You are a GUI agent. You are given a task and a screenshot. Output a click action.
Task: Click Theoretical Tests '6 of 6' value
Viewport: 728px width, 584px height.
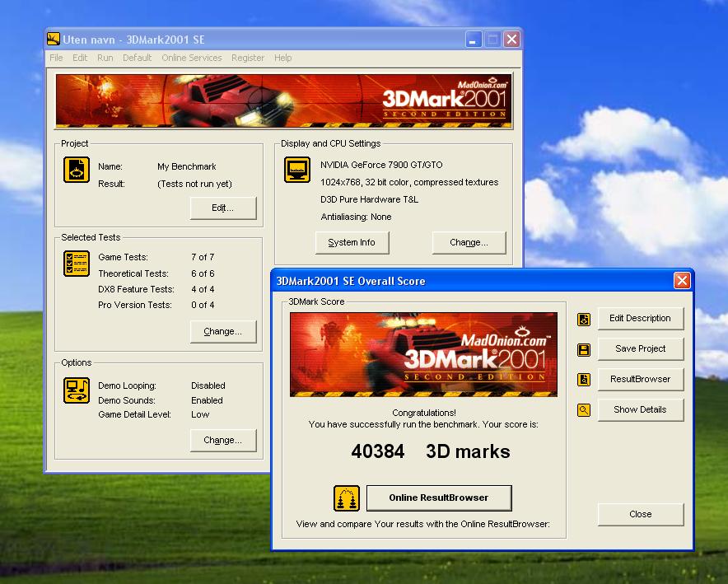pyautogui.click(x=203, y=273)
